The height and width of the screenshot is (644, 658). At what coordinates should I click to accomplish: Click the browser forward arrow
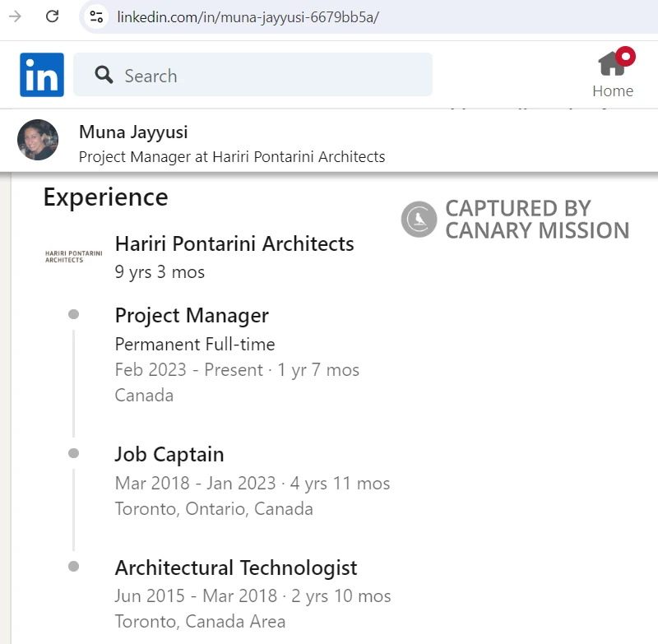click(15, 16)
